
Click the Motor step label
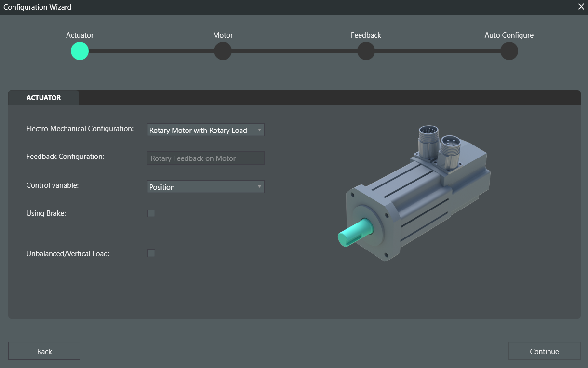[x=223, y=35]
